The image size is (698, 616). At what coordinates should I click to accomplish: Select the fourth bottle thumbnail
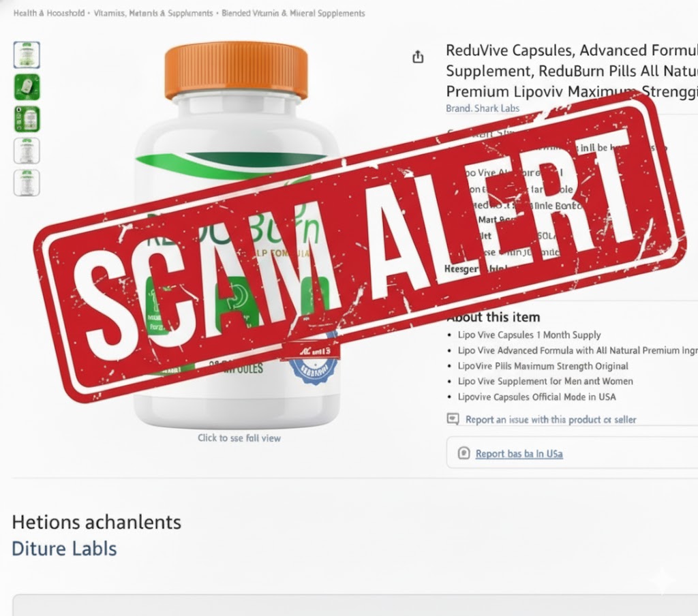27,151
